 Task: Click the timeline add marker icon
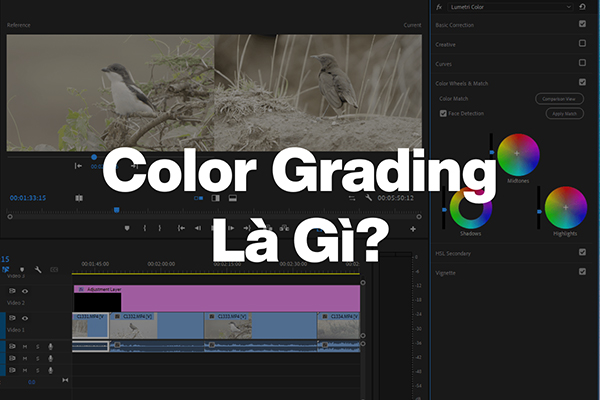[x=22, y=269]
